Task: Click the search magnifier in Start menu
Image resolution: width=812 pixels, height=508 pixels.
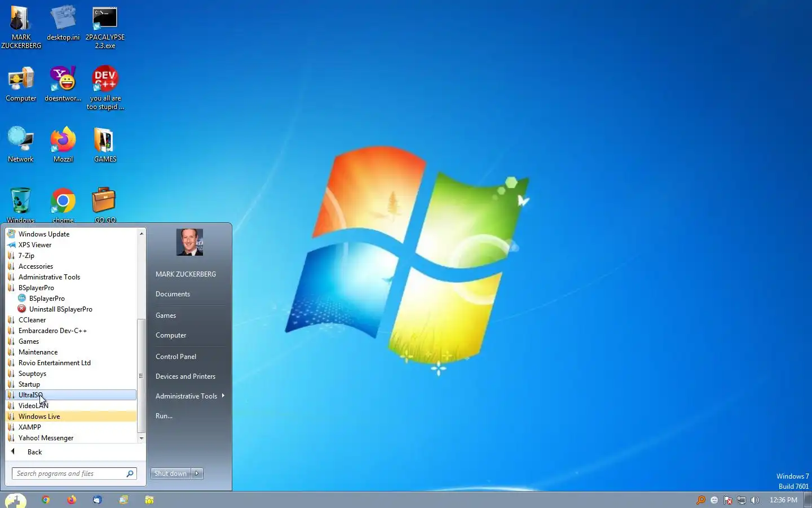Action: point(130,474)
